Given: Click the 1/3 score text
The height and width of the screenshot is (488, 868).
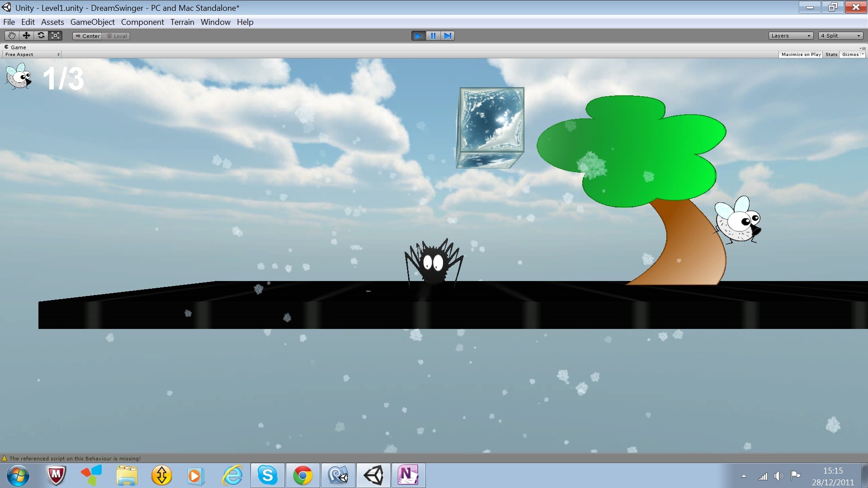Looking at the screenshot, I should pos(63,79).
